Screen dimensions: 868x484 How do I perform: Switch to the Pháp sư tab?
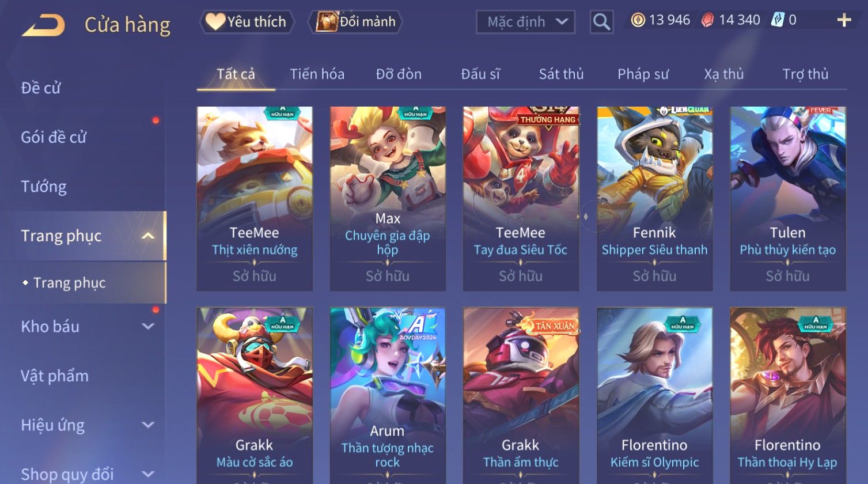pos(643,74)
